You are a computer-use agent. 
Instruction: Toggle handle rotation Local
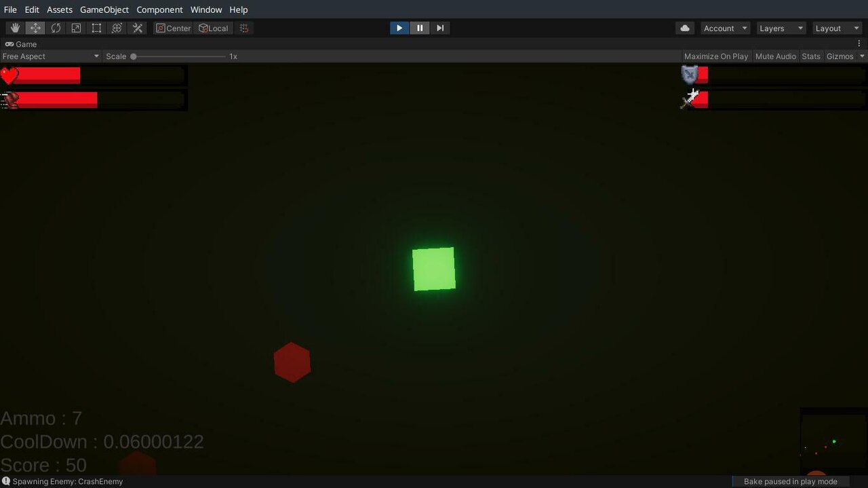[x=214, y=28]
